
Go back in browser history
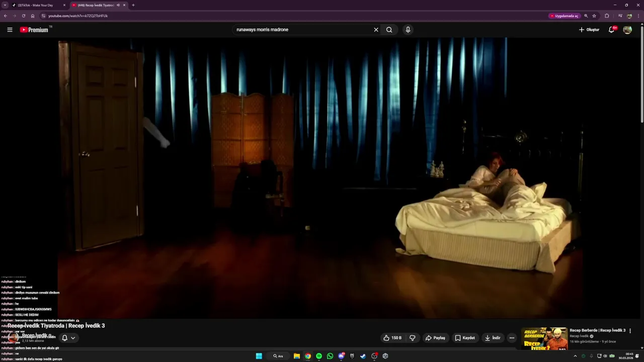tap(6, 16)
